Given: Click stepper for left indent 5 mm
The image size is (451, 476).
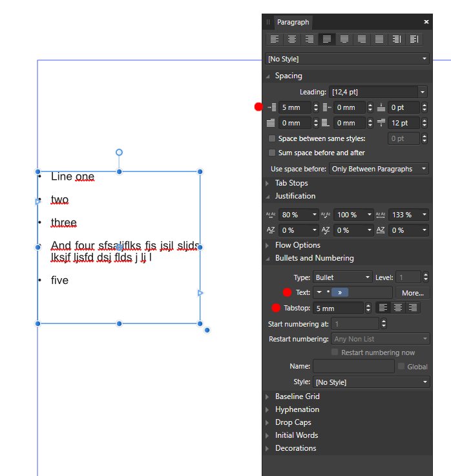Looking at the screenshot, I should 316,107.
